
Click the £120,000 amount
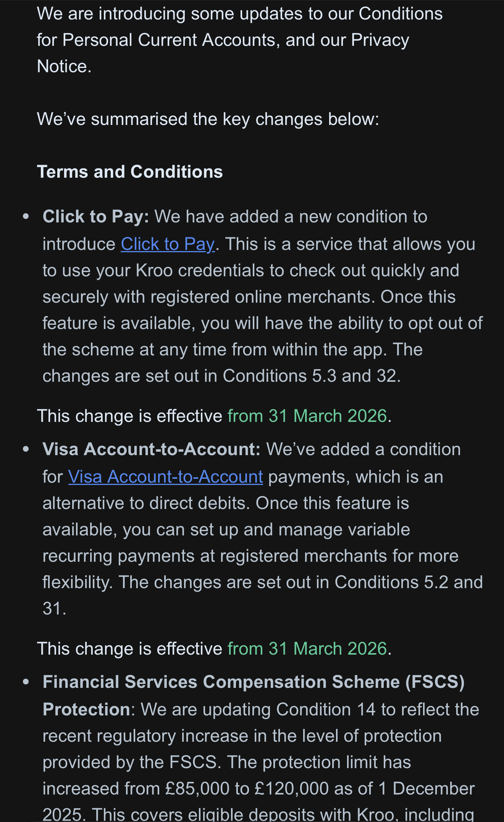click(292, 789)
